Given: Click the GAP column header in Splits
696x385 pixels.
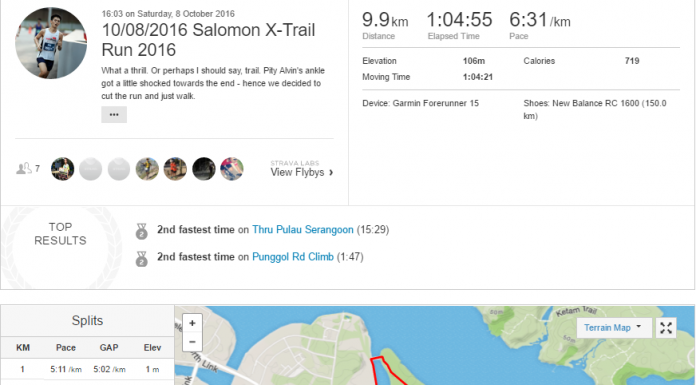Looking at the screenshot, I should 109,348.
